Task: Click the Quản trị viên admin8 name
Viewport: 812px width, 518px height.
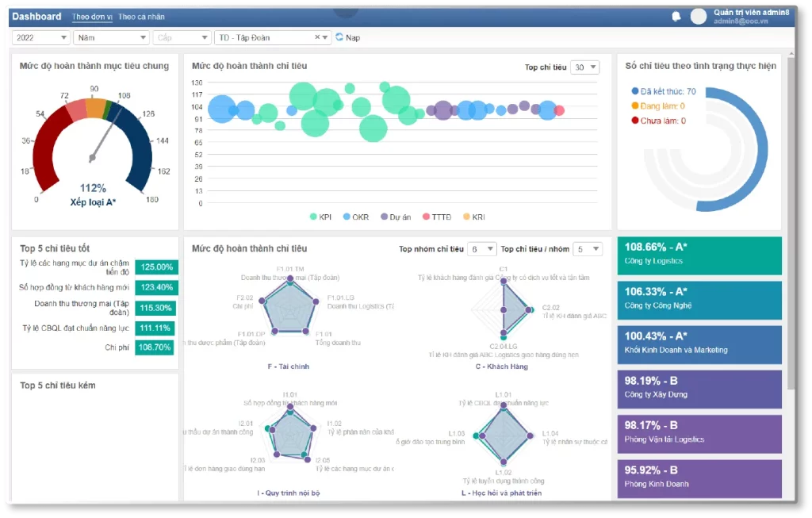Action: click(x=752, y=13)
